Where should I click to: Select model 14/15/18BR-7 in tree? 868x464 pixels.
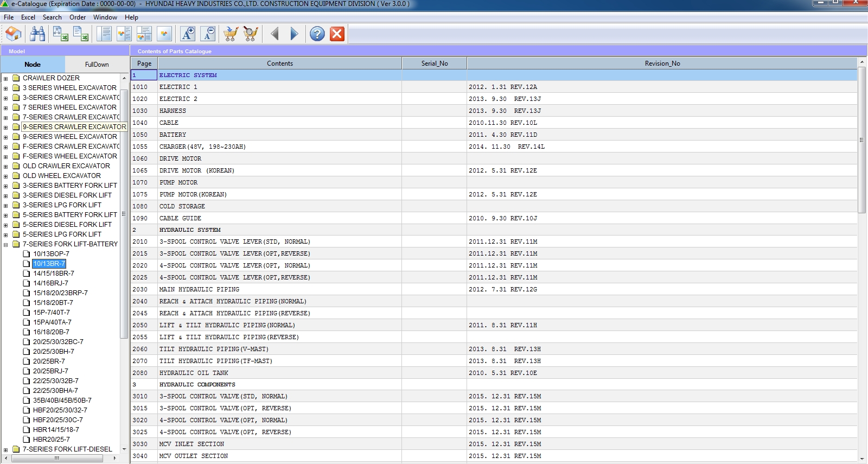(54, 274)
